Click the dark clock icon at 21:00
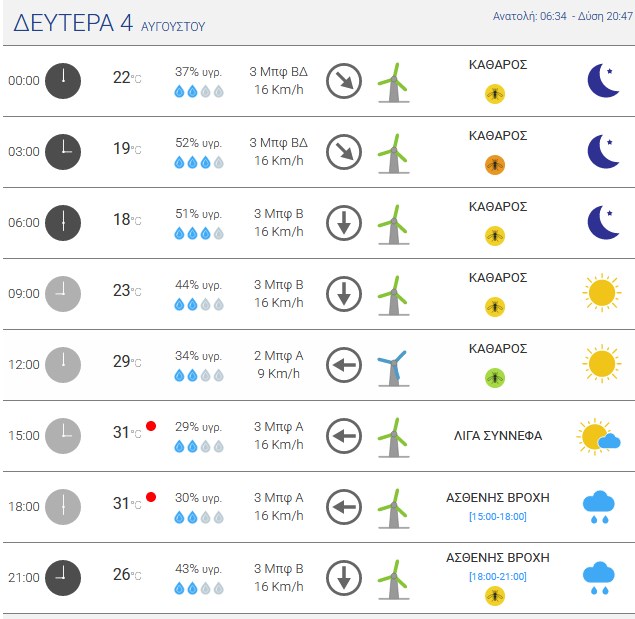 [63, 578]
